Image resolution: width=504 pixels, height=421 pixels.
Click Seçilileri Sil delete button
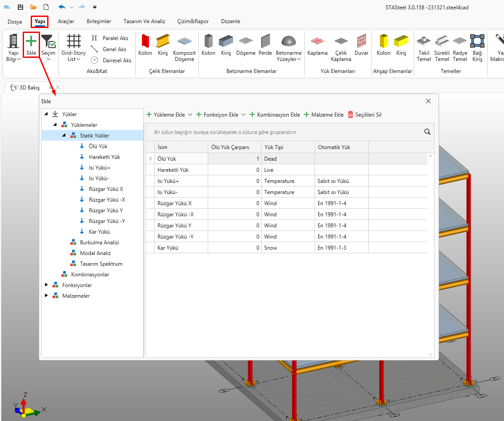pyautogui.click(x=364, y=115)
